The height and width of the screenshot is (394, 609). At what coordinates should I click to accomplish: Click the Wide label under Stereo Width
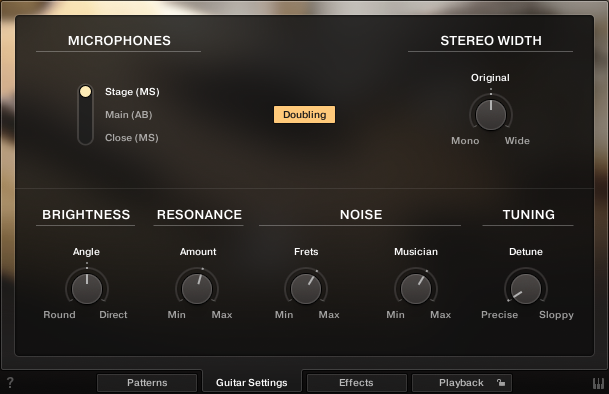click(x=517, y=141)
